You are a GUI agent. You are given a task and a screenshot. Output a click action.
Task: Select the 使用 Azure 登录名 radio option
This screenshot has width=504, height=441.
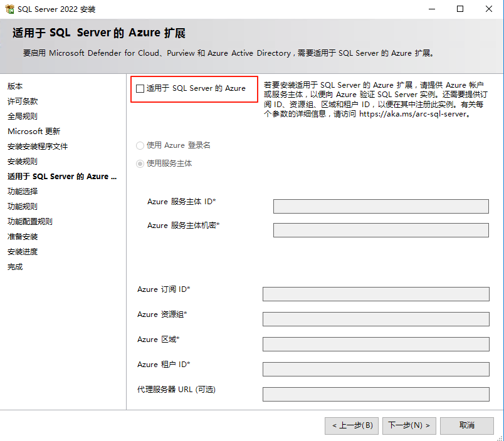point(140,145)
